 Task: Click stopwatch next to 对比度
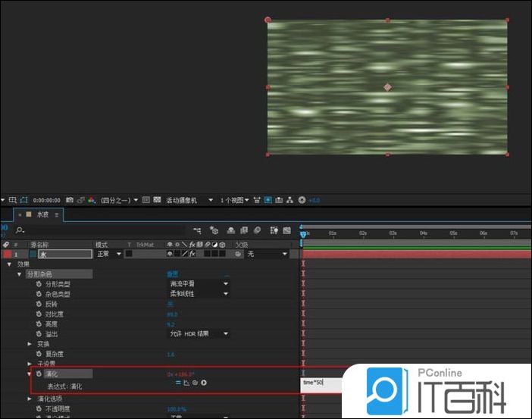[x=38, y=314]
